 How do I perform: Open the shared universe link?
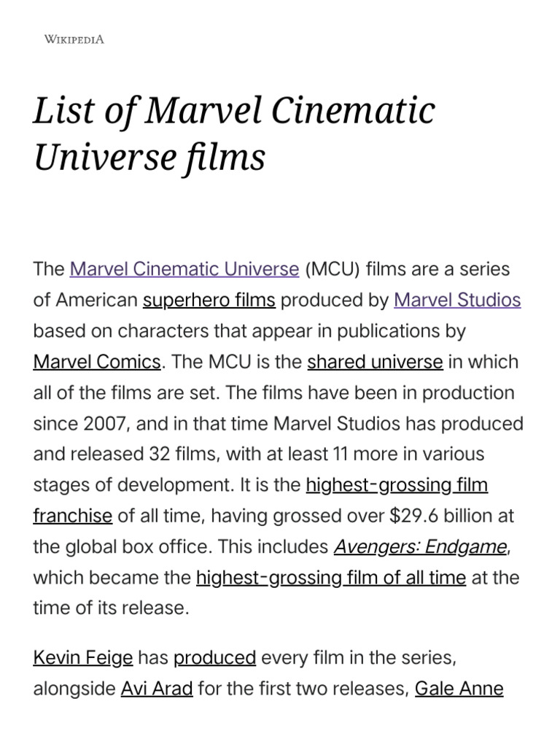(x=375, y=362)
